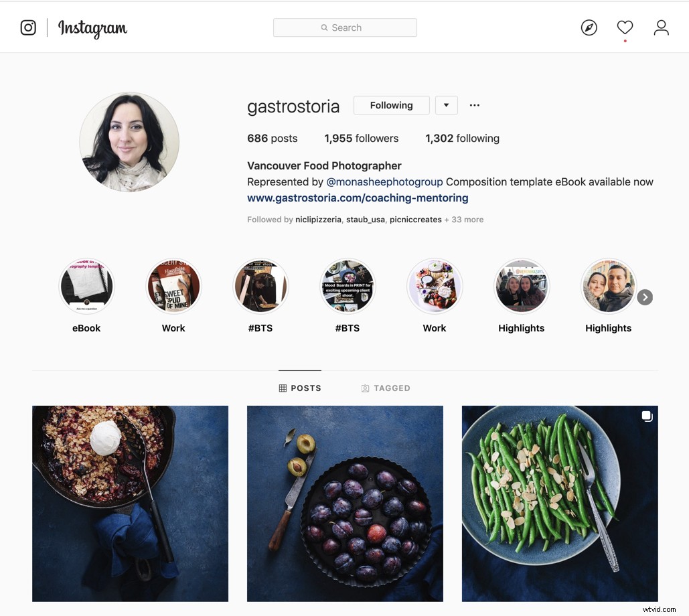
Task: Open the three-dot options menu
Action: coord(475,105)
